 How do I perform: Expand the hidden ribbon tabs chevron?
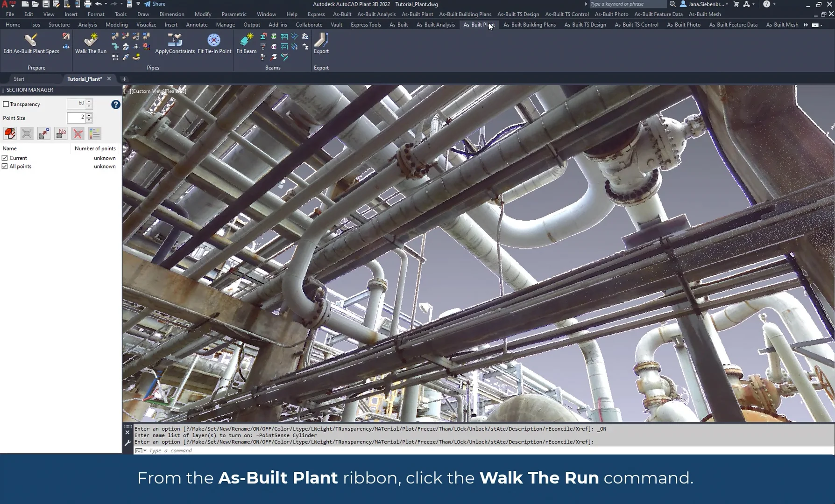tap(806, 25)
